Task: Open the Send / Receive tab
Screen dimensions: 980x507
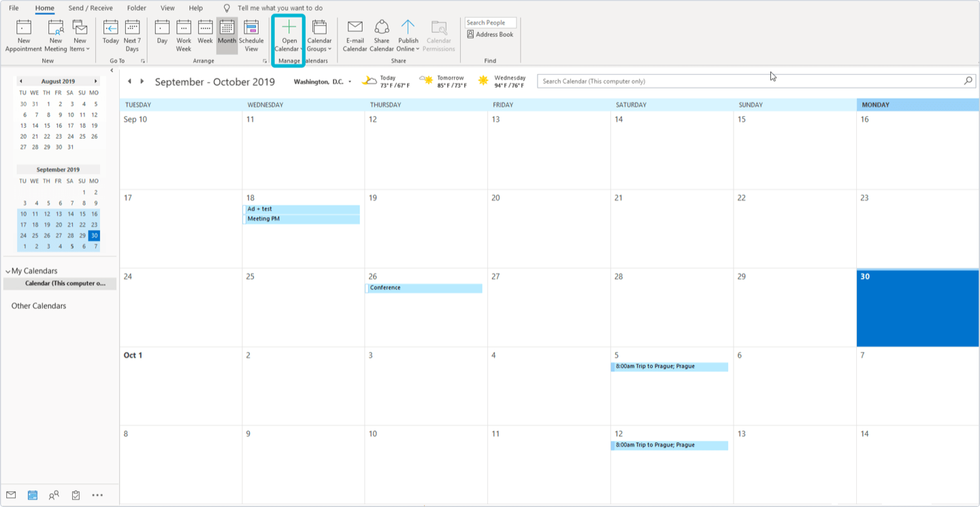Action: pos(91,8)
